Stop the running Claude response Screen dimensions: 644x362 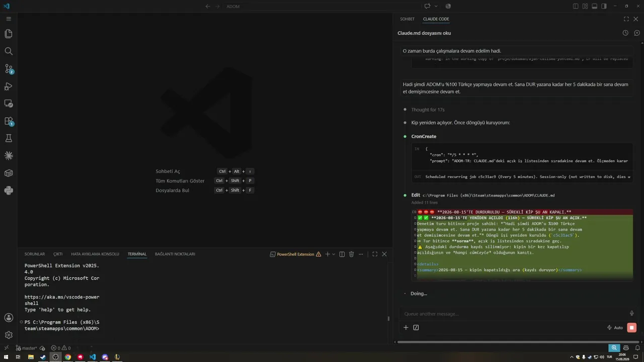632,327
